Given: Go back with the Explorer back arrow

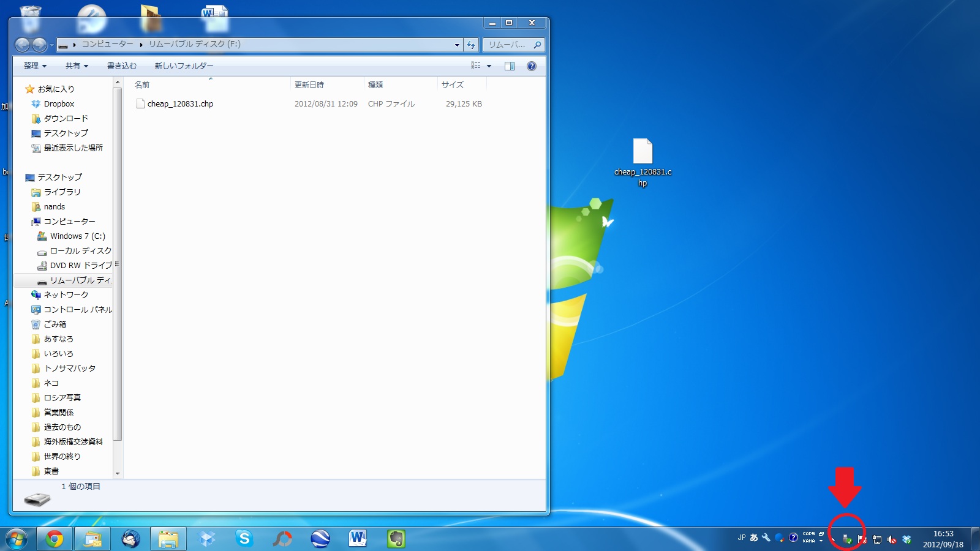Looking at the screenshot, I should tap(22, 45).
